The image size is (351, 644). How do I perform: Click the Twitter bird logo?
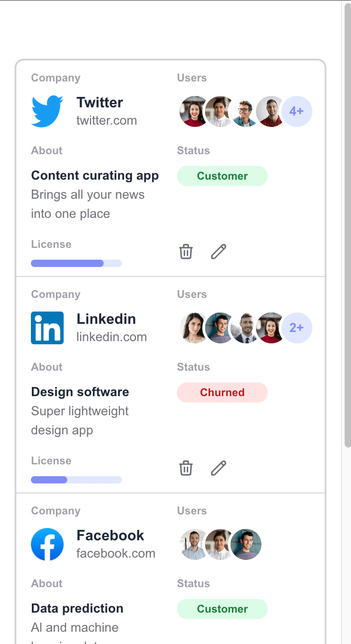click(x=47, y=111)
